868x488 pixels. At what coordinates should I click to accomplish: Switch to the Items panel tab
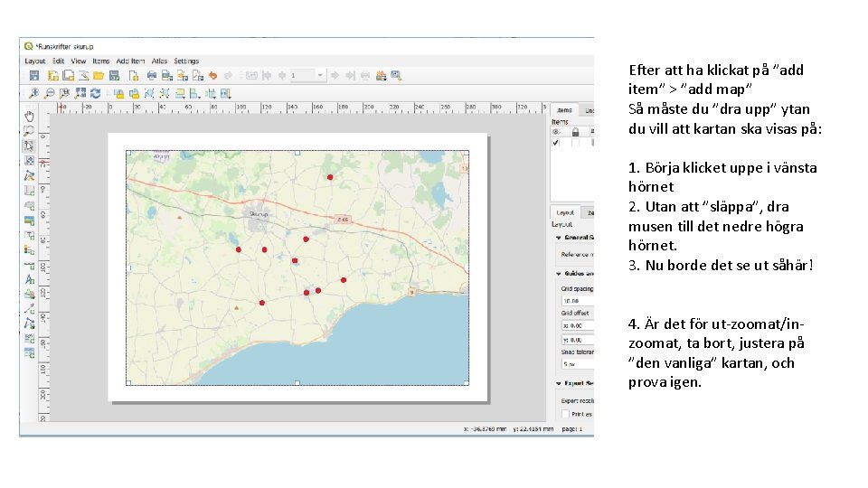[x=564, y=110]
